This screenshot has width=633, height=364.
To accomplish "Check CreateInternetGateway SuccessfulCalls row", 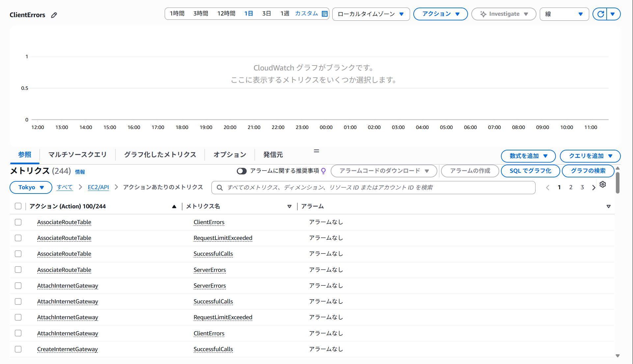I will pos(18,349).
